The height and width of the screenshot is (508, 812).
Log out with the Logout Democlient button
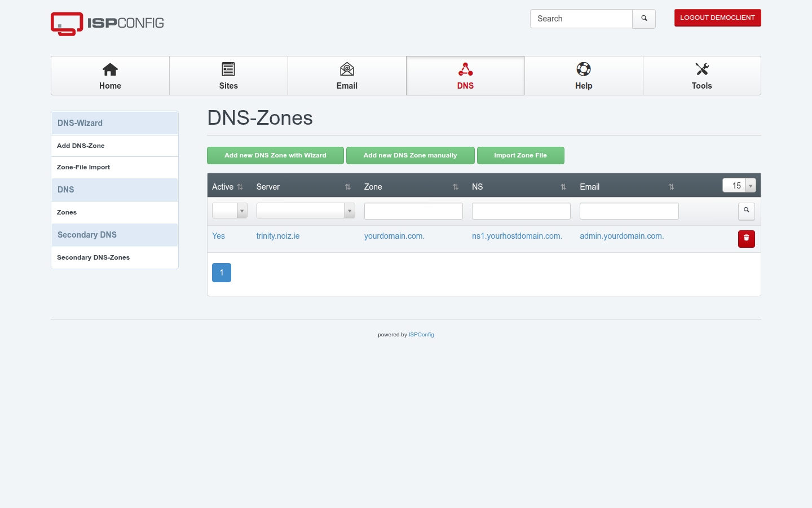[718, 17]
